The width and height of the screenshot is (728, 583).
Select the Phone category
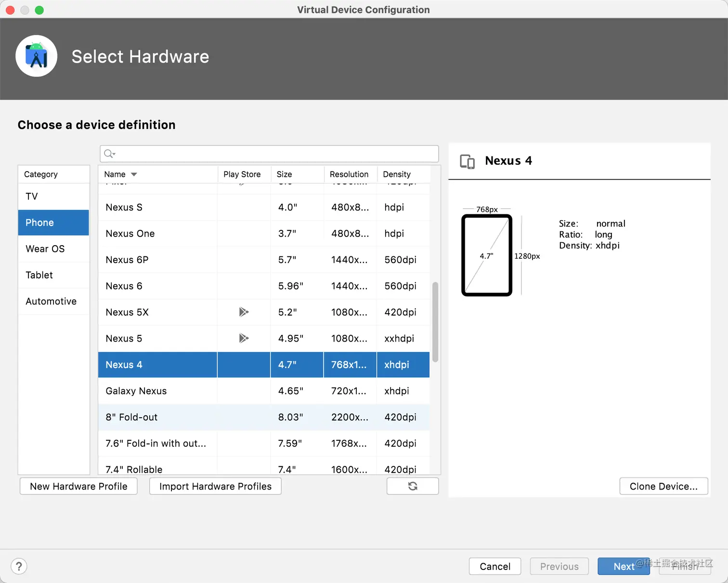pos(53,223)
